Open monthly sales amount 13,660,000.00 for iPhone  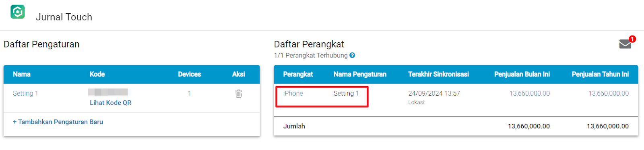530,94
